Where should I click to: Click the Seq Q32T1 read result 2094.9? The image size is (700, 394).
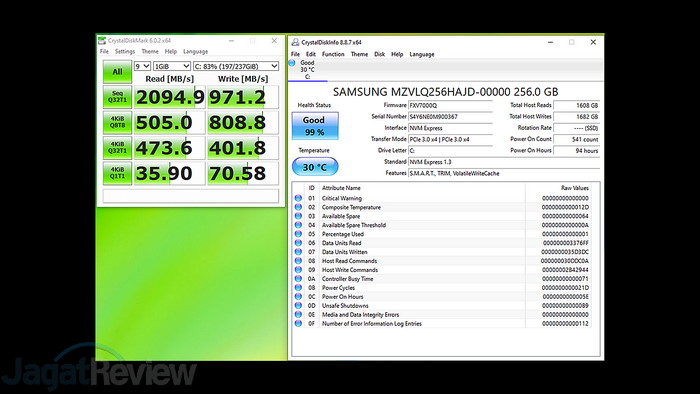(x=170, y=97)
